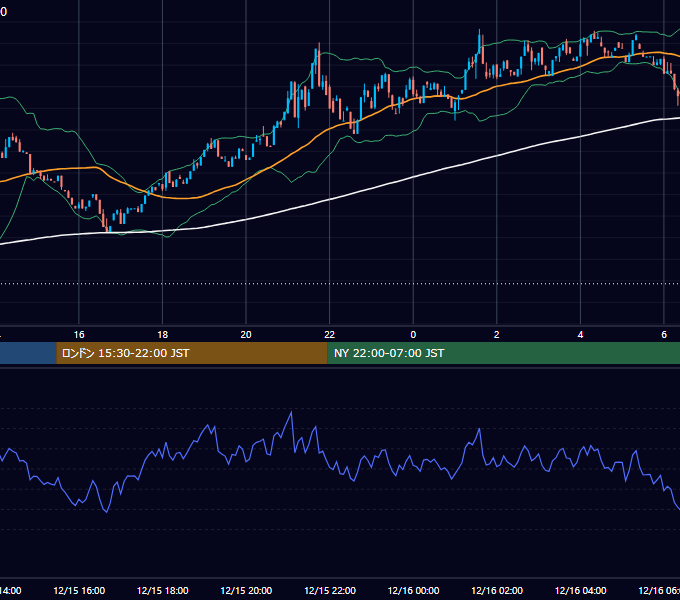Click the "22" label on the price chart time axis

[x=330, y=335]
